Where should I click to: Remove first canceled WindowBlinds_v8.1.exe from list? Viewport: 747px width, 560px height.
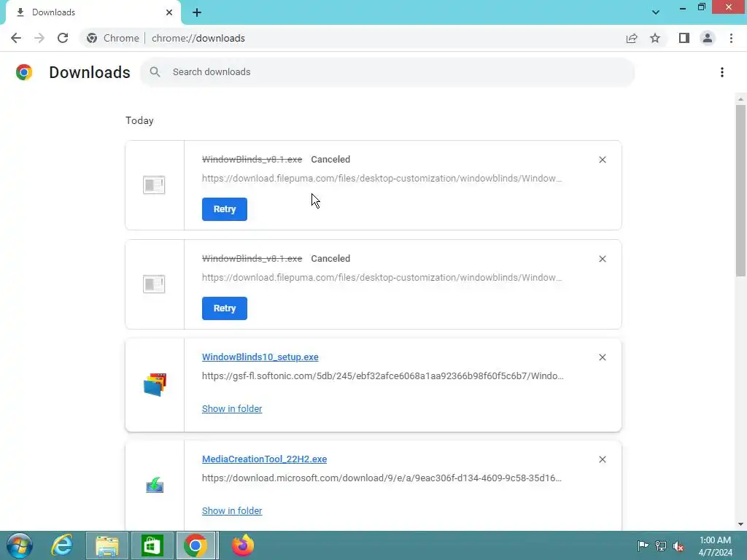click(602, 160)
